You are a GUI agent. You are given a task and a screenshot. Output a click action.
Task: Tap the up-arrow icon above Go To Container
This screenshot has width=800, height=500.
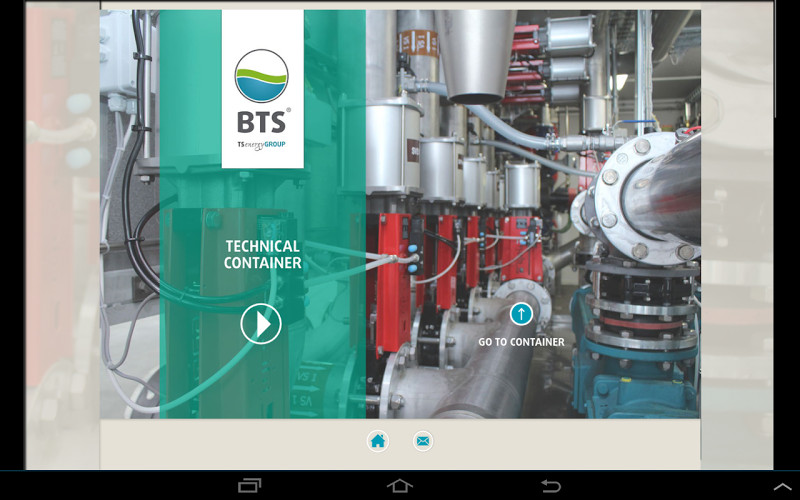521,314
